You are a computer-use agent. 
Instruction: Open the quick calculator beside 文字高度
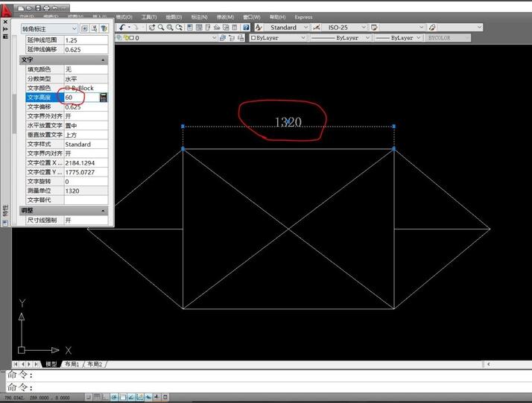104,98
